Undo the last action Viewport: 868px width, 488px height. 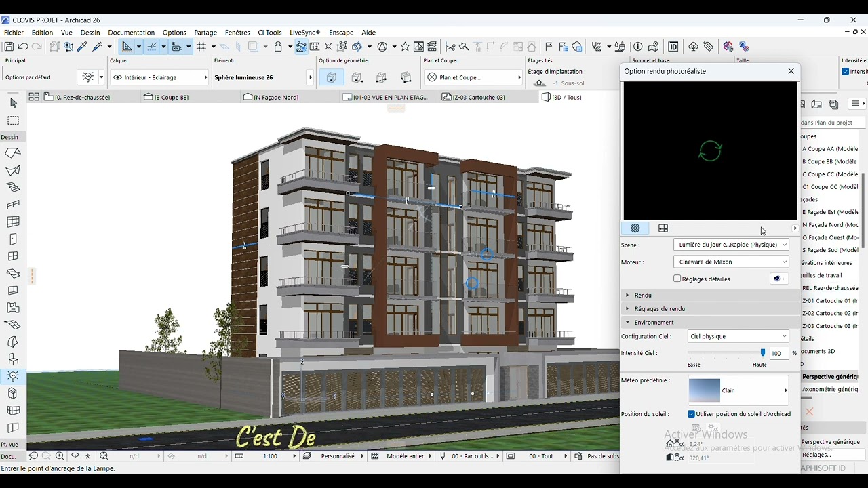point(23,47)
